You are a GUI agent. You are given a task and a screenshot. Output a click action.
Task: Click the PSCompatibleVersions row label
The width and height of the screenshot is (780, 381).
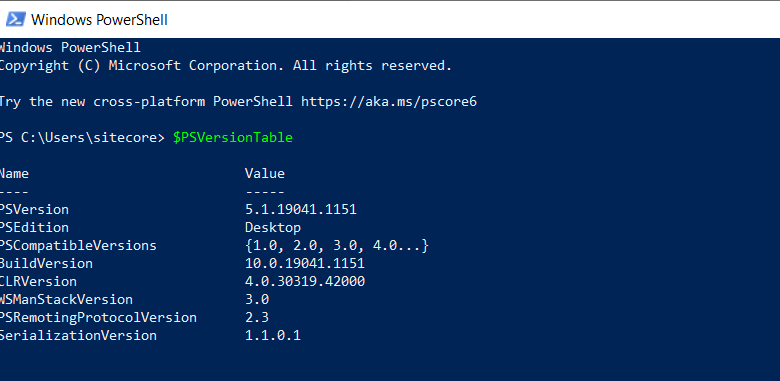[78, 246]
